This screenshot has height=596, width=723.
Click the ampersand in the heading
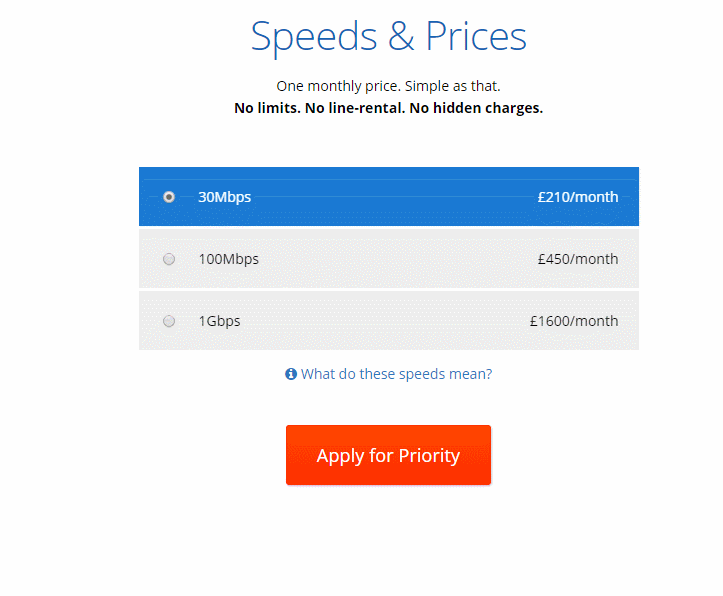(401, 37)
